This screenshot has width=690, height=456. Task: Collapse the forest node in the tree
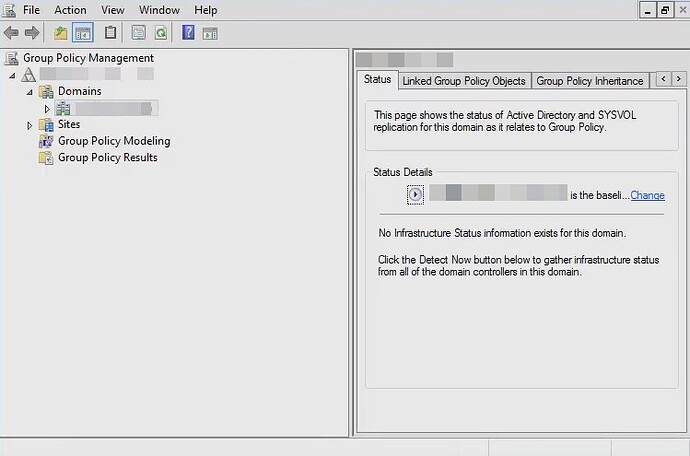point(12,76)
